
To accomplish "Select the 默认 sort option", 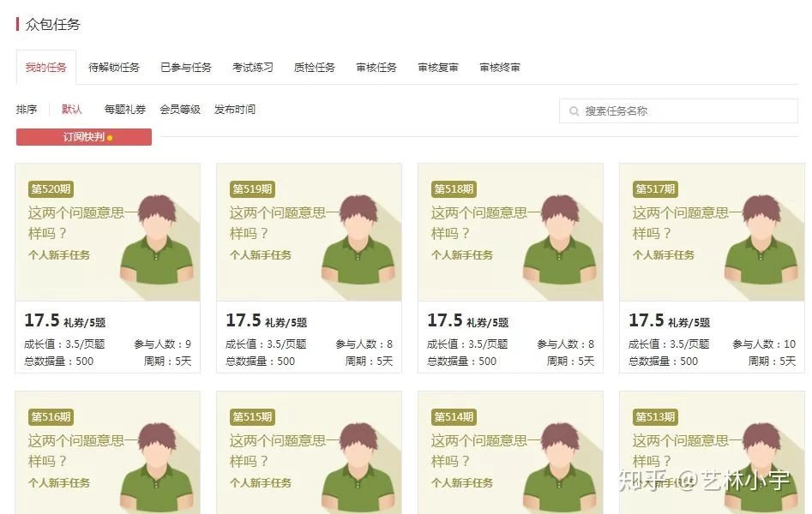I will 69,110.
